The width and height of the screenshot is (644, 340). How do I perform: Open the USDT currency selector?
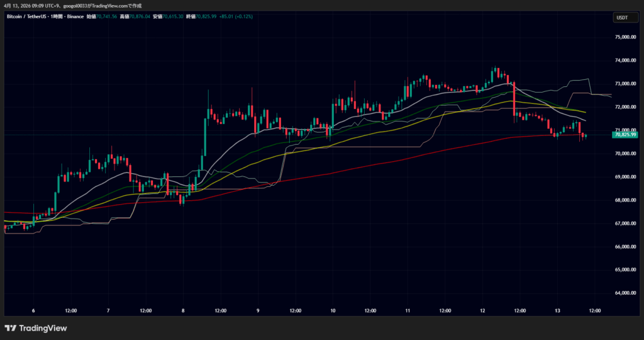[626, 18]
